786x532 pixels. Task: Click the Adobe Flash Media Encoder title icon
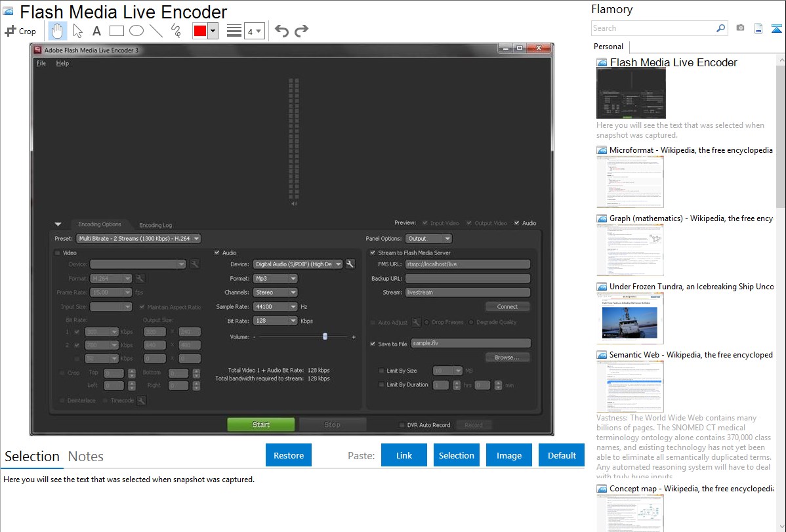(37, 50)
